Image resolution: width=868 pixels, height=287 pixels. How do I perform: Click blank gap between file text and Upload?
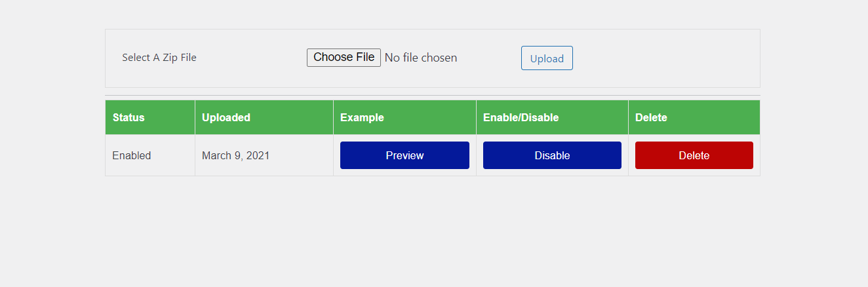click(488, 58)
